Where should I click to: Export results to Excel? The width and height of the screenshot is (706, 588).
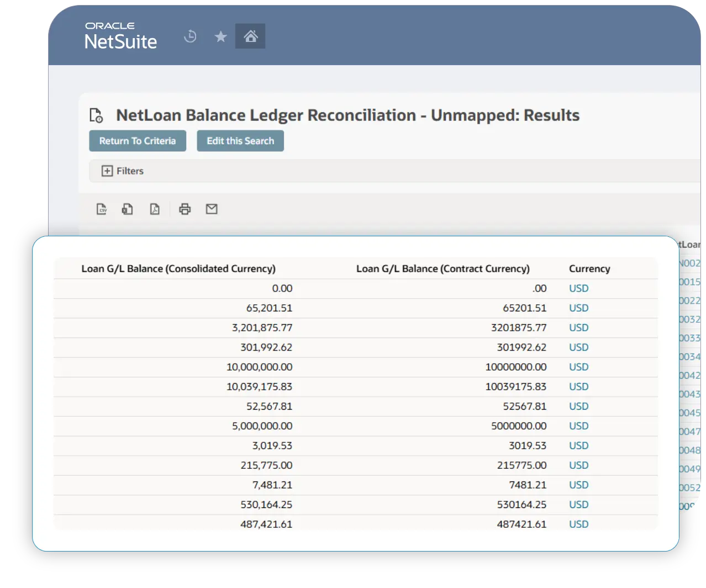point(128,209)
